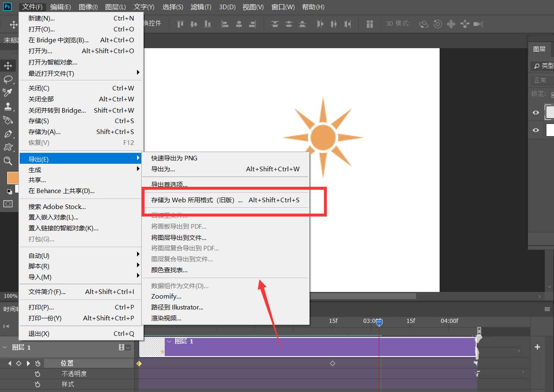The width and height of the screenshot is (554, 392).
Task: Click align horizontal centers icon
Action: (x=239, y=24)
